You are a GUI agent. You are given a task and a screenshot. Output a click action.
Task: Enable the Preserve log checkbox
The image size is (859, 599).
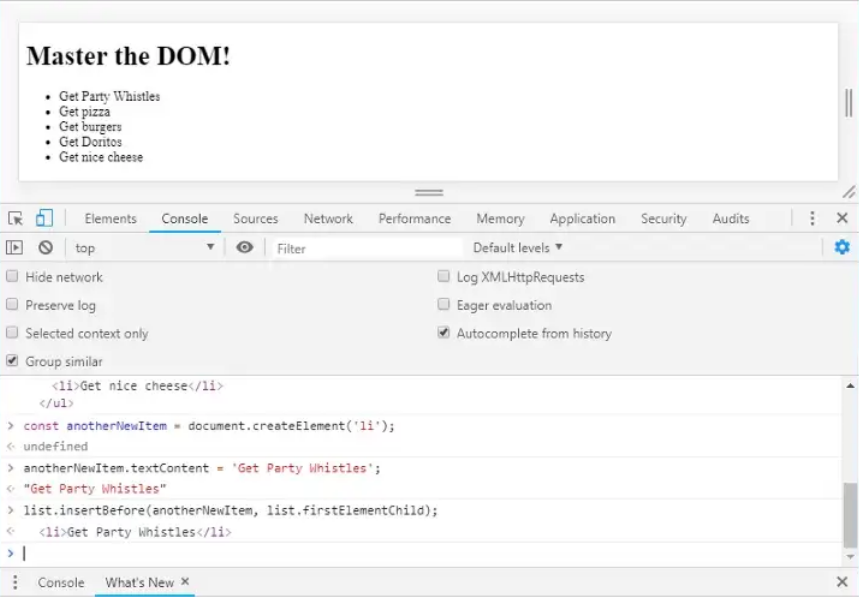13,305
